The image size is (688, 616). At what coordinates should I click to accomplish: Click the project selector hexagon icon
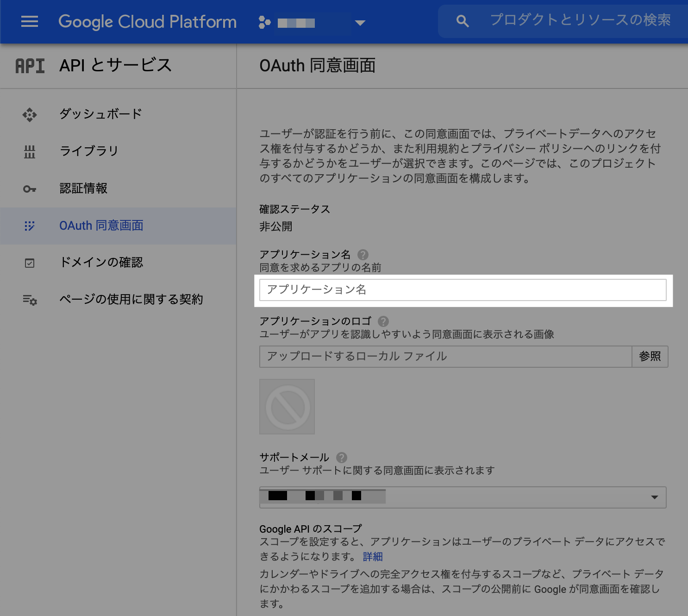[265, 22]
